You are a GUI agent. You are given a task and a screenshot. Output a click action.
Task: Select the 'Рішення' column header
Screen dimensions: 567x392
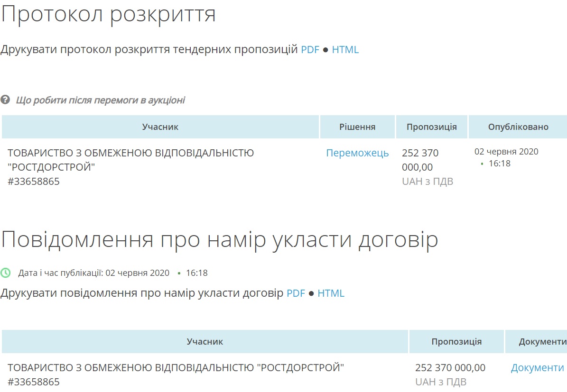pyautogui.click(x=357, y=127)
